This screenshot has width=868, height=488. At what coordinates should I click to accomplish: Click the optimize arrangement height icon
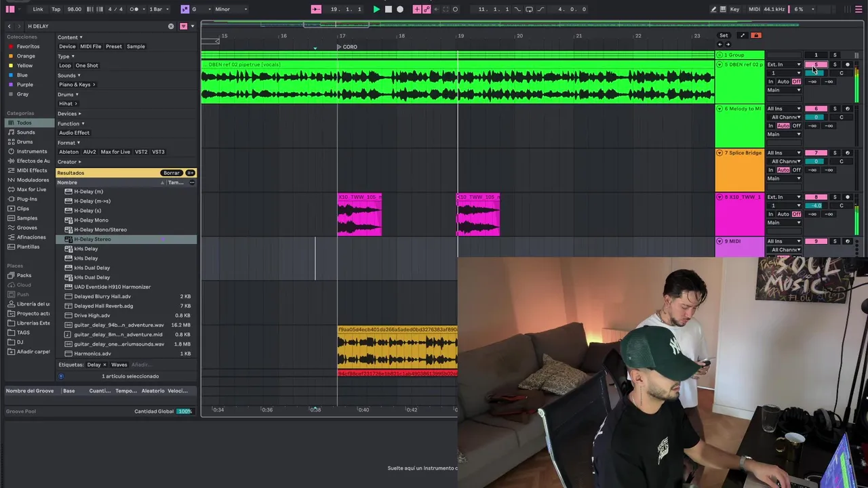pos(742,35)
